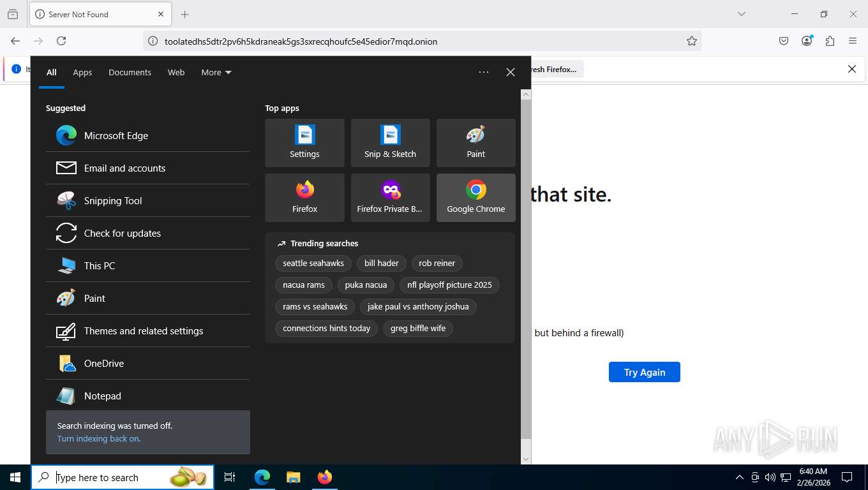Image resolution: width=868 pixels, height=490 pixels.
Task: Select Check for updates suggestion
Action: 147,233
